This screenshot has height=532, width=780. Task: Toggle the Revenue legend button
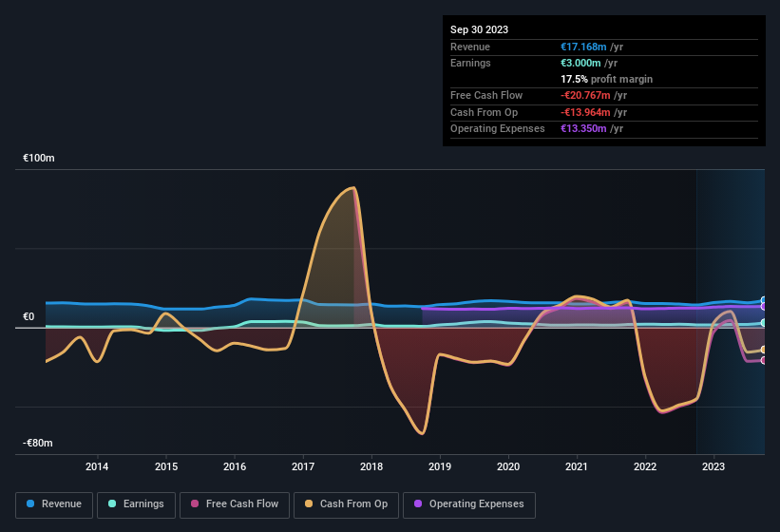tap(54, 504)
